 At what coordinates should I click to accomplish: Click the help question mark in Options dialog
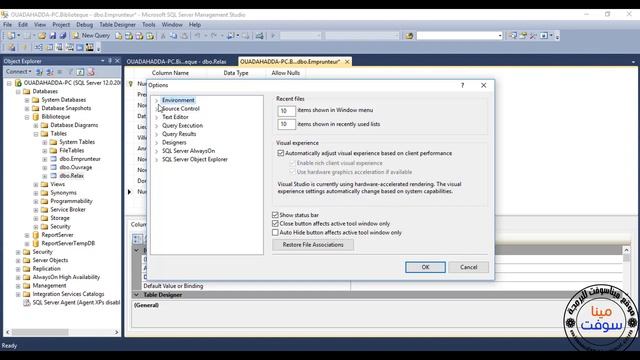[x=462, y=85]
